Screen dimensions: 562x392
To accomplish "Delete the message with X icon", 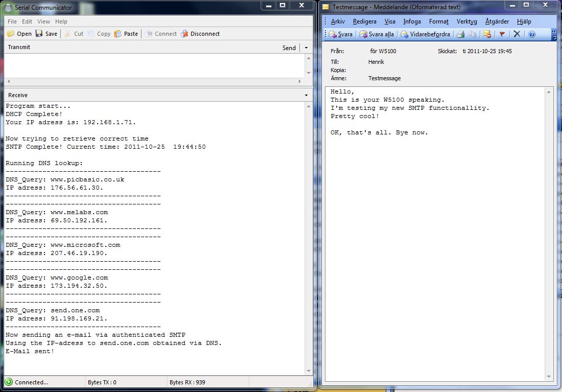I will [517, 34].
